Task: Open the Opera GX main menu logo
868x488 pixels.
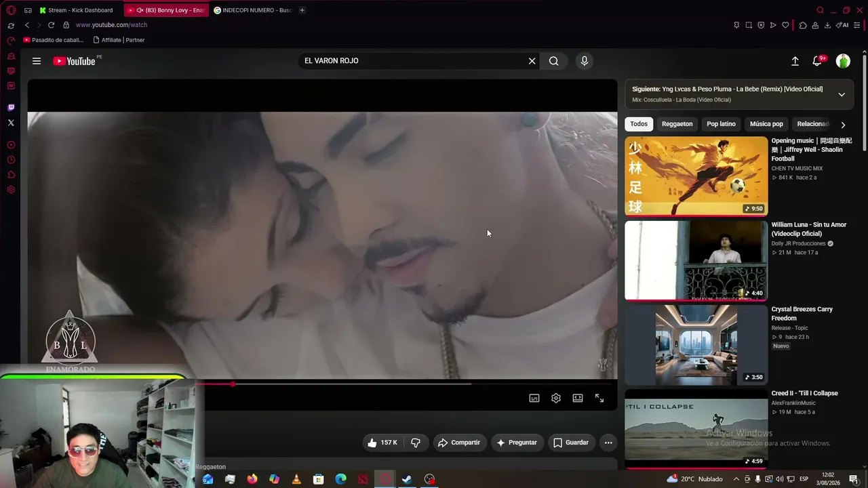Action: click(x=11, y=10)
